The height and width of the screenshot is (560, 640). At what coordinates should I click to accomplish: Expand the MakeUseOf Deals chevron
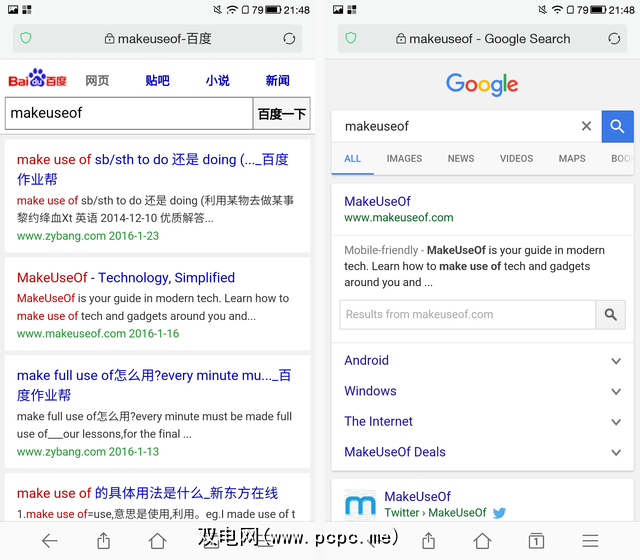click(616, 452)
